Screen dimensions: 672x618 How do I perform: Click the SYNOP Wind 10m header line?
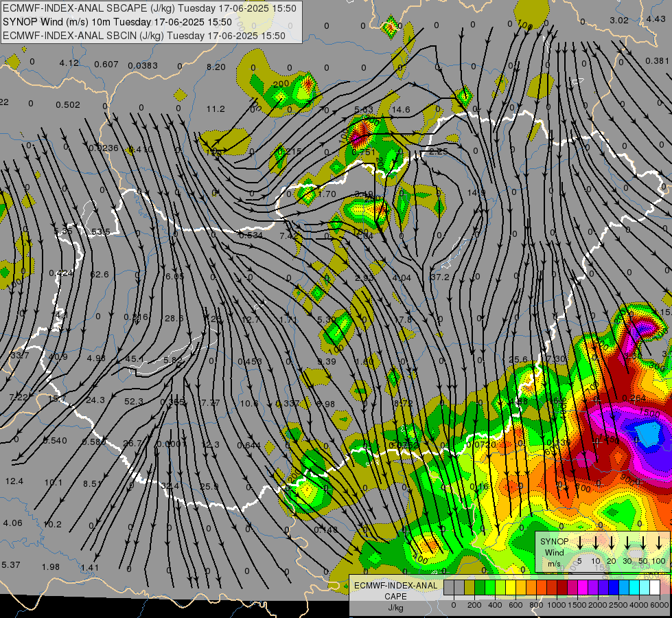117,22
